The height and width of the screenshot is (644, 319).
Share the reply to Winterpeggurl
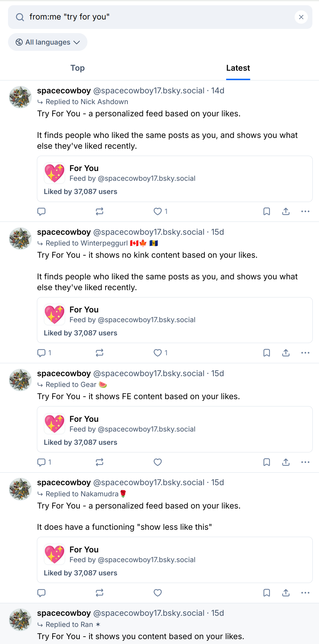pos(286,353)
